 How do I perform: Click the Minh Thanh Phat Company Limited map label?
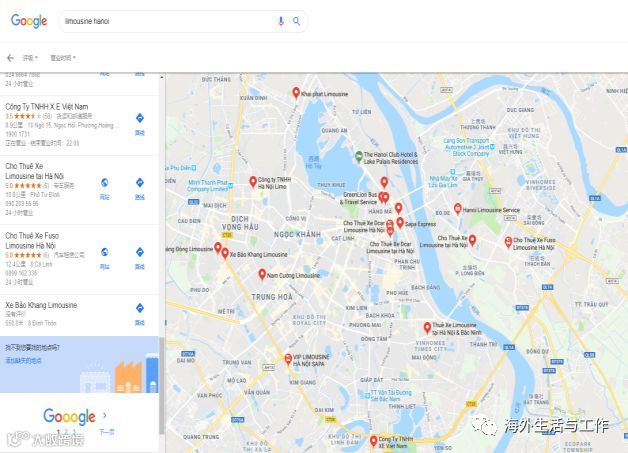[x=207, y=185]
